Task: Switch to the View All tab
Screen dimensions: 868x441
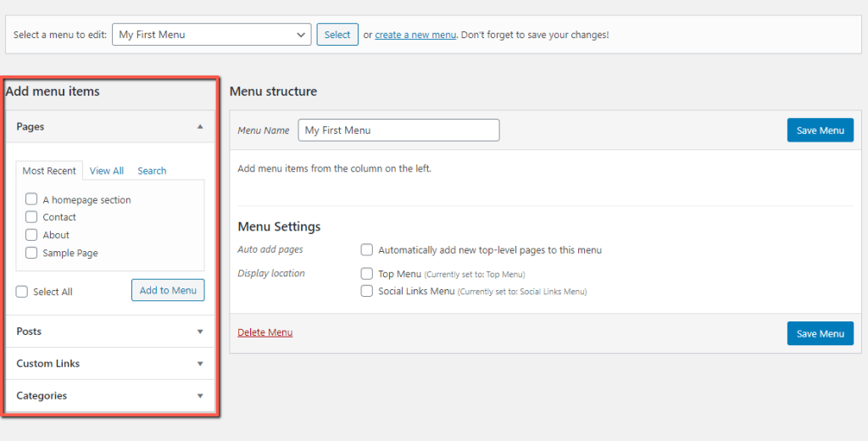Action: [106, 170]
